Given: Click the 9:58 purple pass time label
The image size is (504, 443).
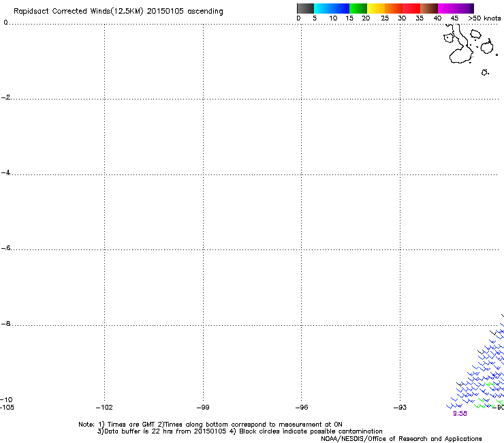Looking at the screenshot, I should click(x=460, y=414).
